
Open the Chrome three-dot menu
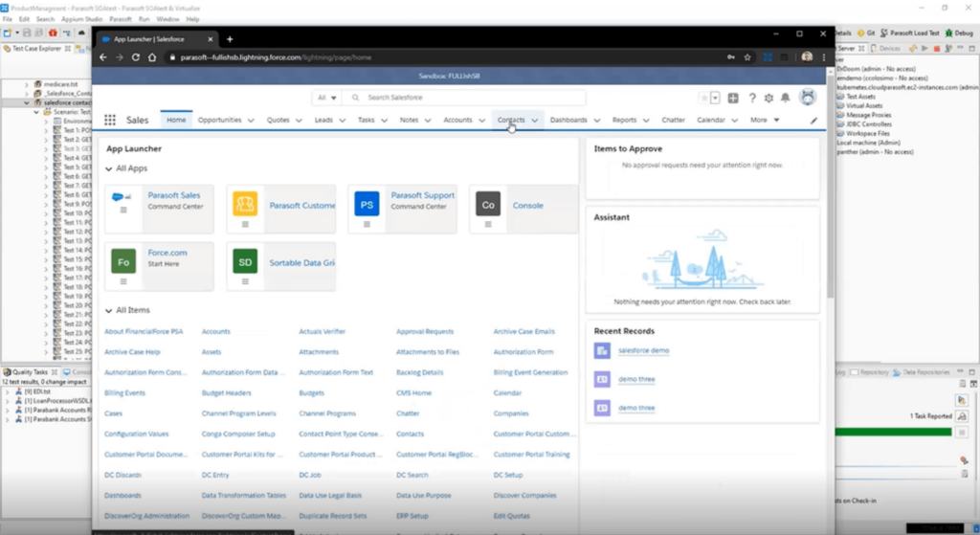[x=824, y=56]
